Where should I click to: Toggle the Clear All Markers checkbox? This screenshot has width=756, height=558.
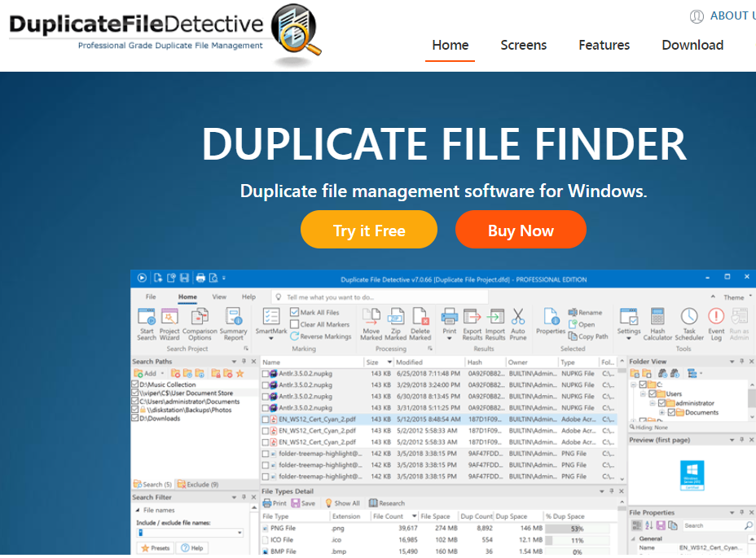(295, 324)
